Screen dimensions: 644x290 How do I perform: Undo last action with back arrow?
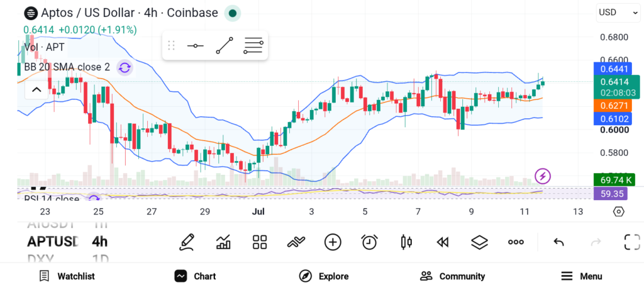click(558, 242)
